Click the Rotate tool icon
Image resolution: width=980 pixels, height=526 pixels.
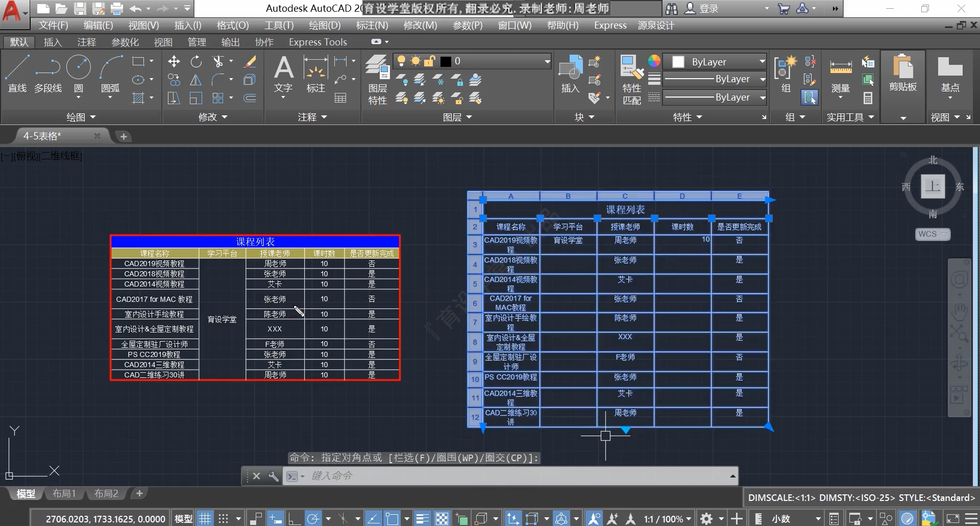pos(196,62)
